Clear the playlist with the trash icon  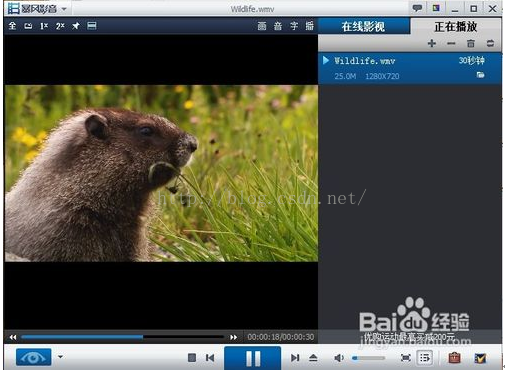click(471, 43)
